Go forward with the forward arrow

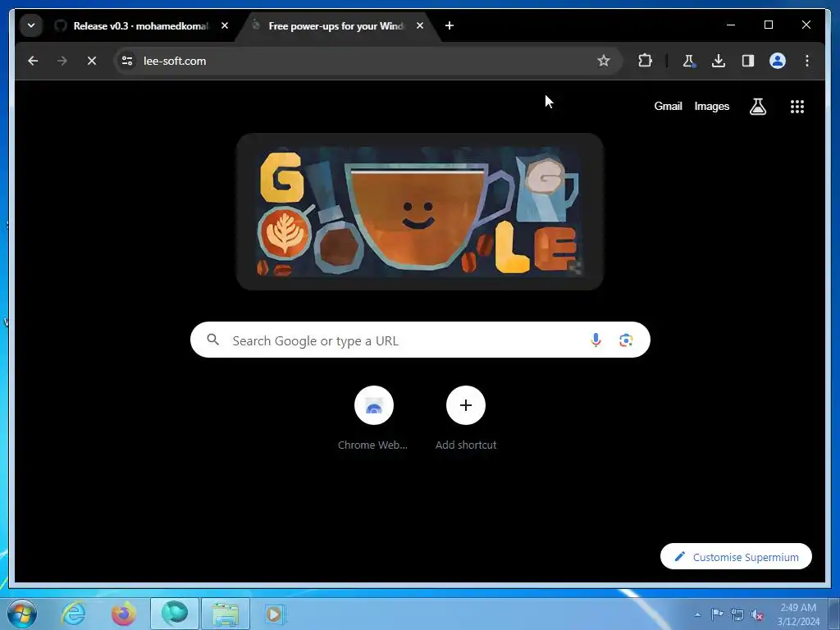click(62, 61)
